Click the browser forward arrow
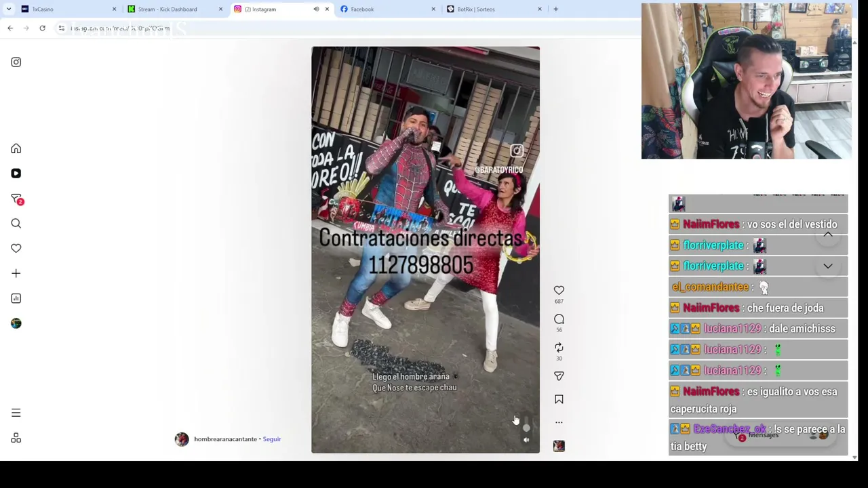The image size is (868, 488). (26, 28)
